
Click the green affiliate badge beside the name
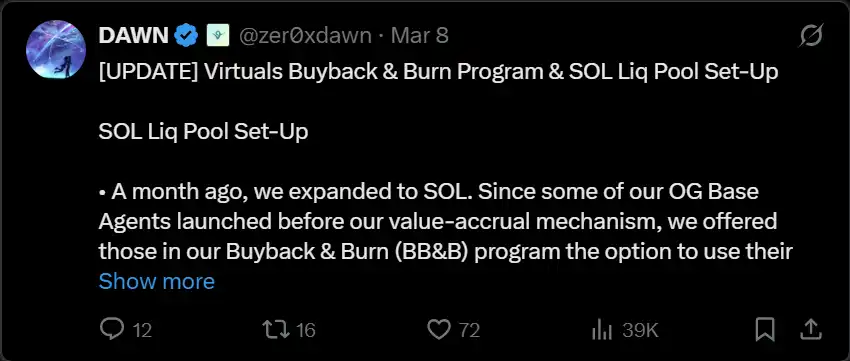[217, 36]
